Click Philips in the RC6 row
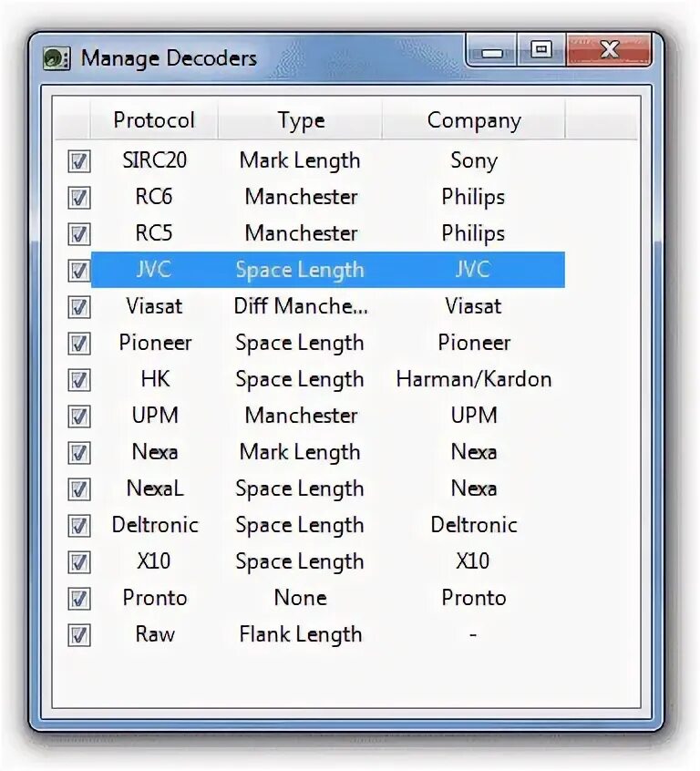Viewport: 700px width, 771px height. click(473, 198)
